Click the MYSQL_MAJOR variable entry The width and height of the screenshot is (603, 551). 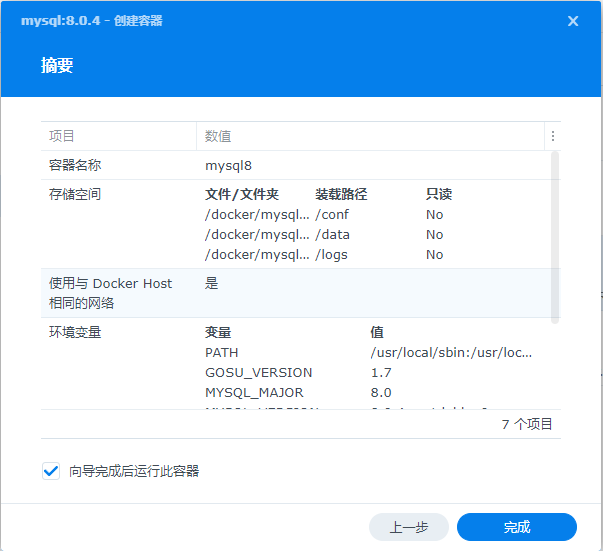coord(254,392)
